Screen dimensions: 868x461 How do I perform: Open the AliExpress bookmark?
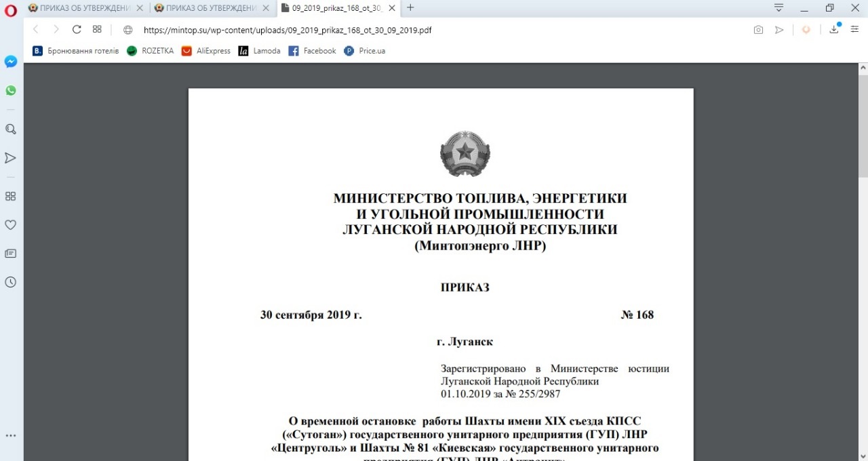click(206, 51)
